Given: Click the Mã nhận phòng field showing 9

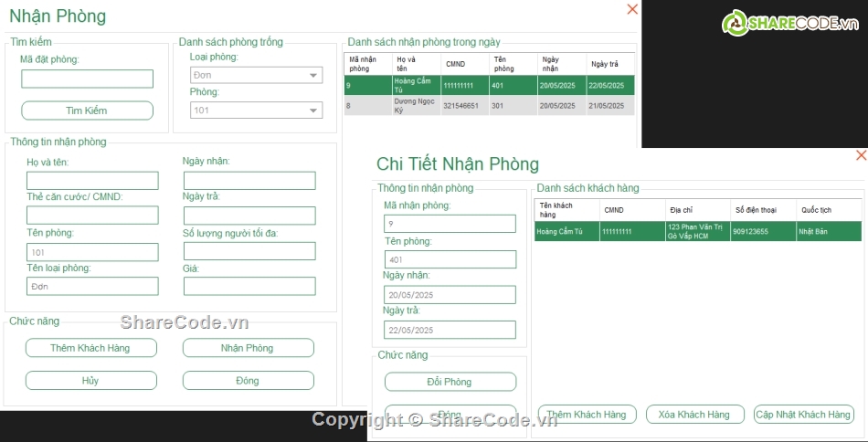Looking at the screenshot, I should (x=450, y=224).
